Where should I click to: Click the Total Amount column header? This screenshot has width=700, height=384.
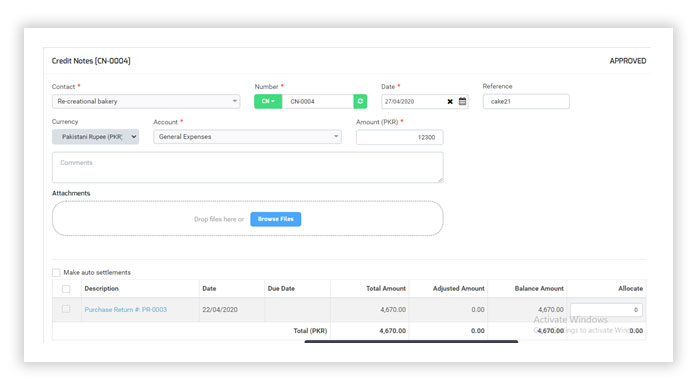[x=386, y=288]
